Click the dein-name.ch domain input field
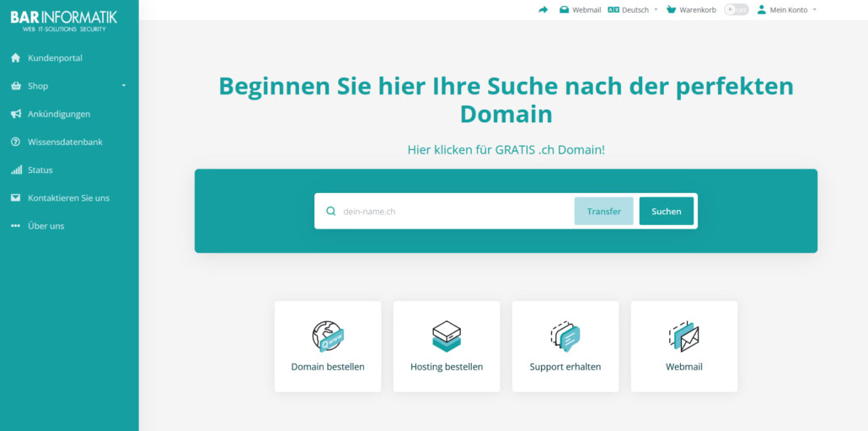This screenshot has width=868, height=431. [x=455, y=212]
